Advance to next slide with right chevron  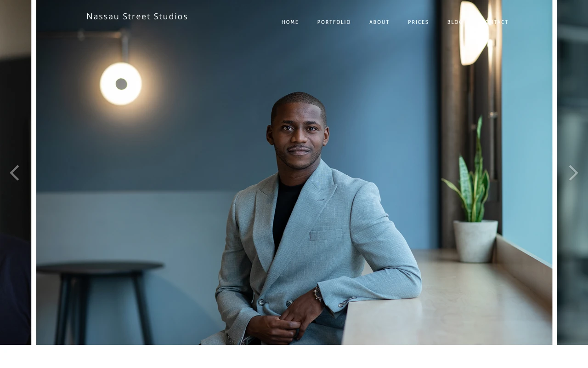pyautogui.click(x=573, y=173)
